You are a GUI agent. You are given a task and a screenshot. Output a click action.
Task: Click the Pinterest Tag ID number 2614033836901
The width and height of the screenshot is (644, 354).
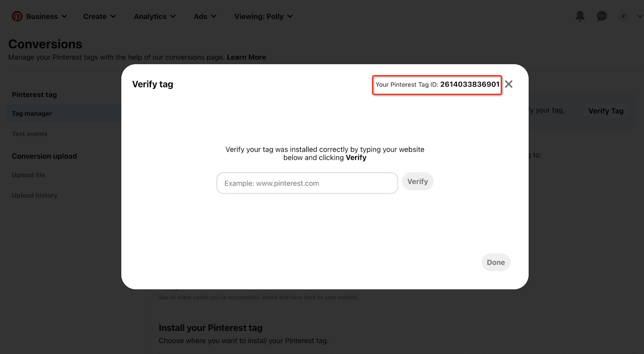[x=470, y=84]
